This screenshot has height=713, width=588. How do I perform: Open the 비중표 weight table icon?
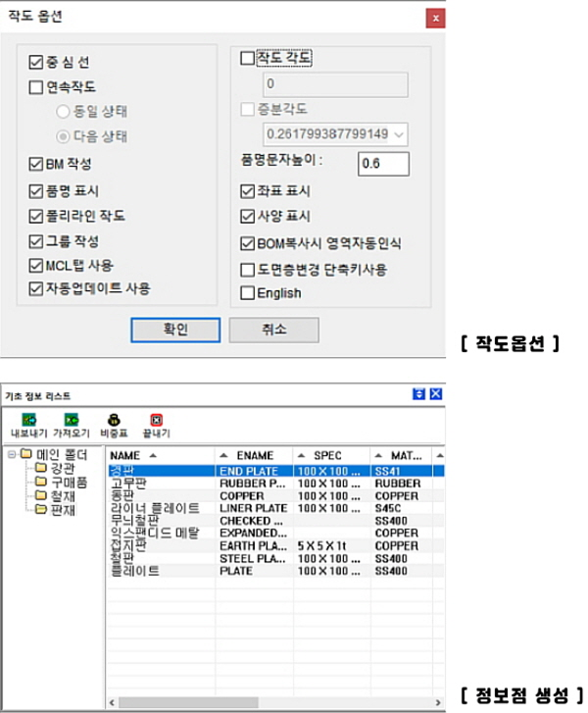pyautogui.click(x=114, y=420)
